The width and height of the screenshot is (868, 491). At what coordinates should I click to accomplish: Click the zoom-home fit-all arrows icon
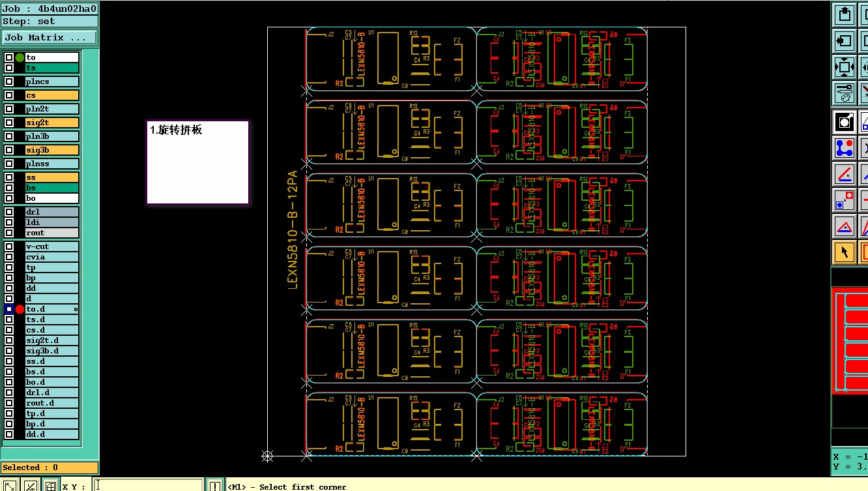tap(845, 67)
